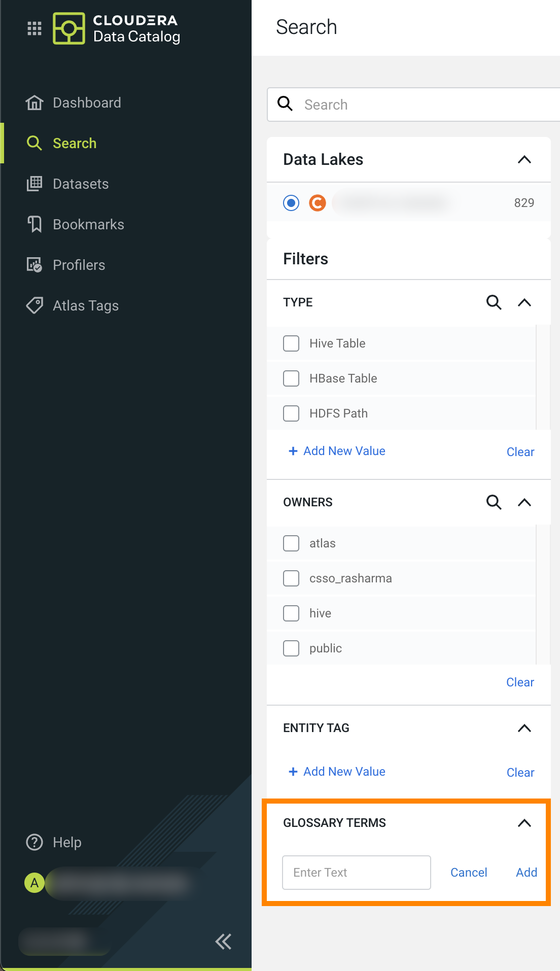Open the app switcher grid icon
The width and height of the screenshot is (560, 971).
click(34, 28)
